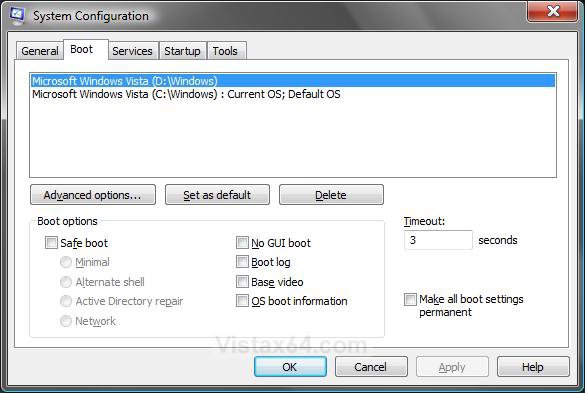Choose Active Directory repair option

pyautogui.click(x=66, y=301)
